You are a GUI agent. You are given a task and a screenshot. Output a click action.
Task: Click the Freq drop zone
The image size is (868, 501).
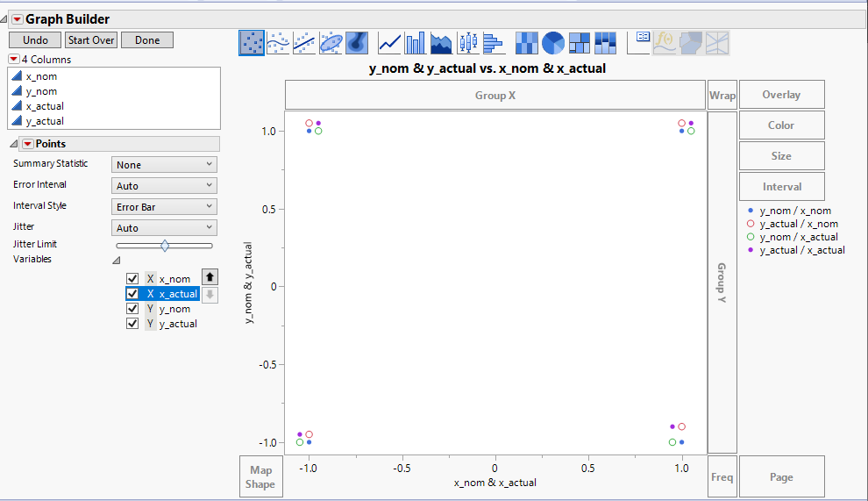pyautogui.click(x=722, y=477)
